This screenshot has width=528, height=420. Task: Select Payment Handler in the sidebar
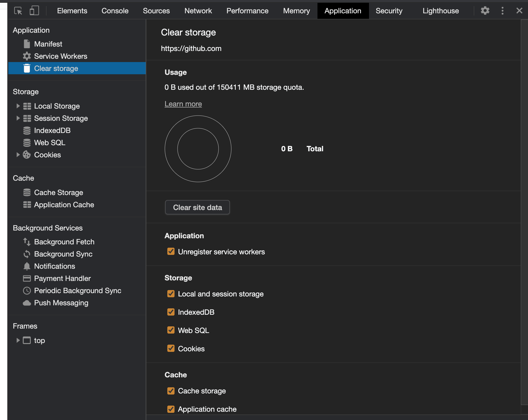77,278
